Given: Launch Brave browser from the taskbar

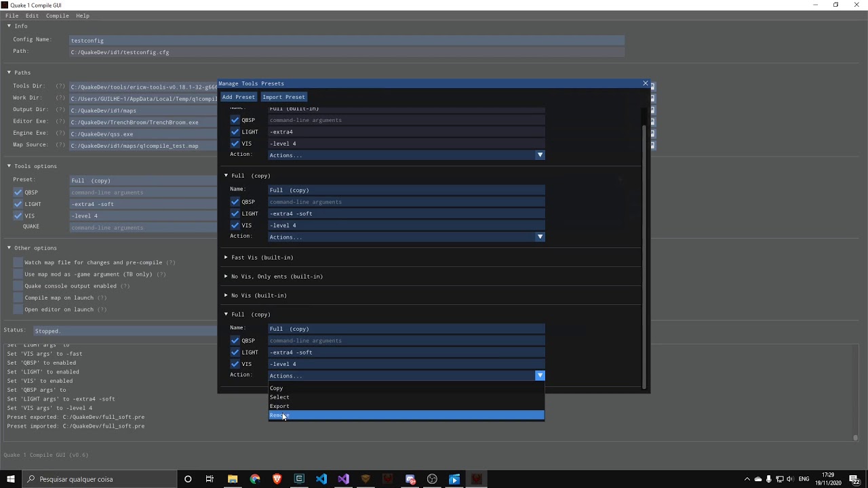Looking at the screenshot, I should click(277, 479).
